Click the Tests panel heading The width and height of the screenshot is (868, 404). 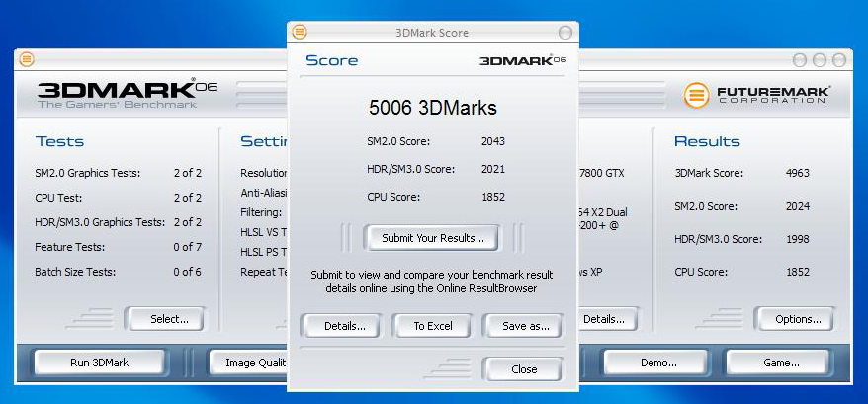coord(59,141)
